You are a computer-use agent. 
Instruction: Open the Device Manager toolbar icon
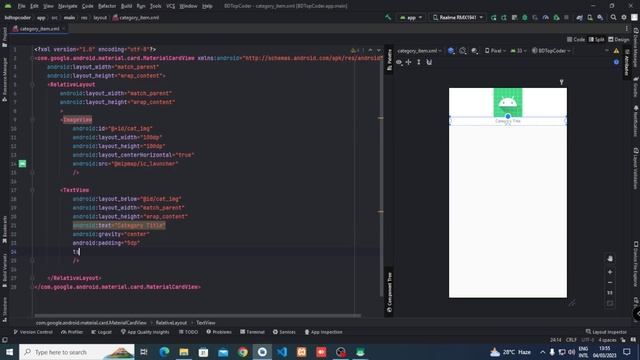pyautogui.click(x=590, y=18)
